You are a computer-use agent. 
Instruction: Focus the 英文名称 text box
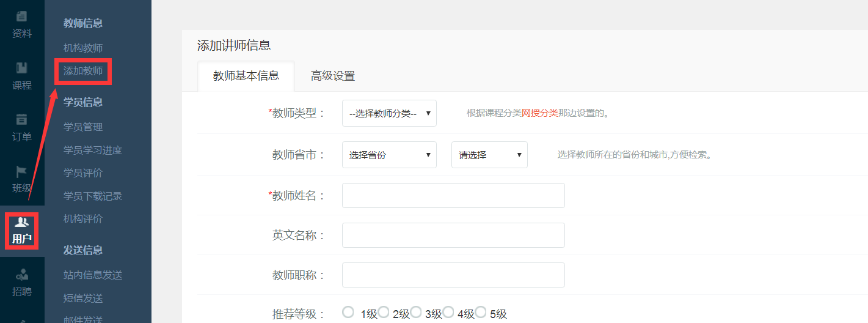453,236
